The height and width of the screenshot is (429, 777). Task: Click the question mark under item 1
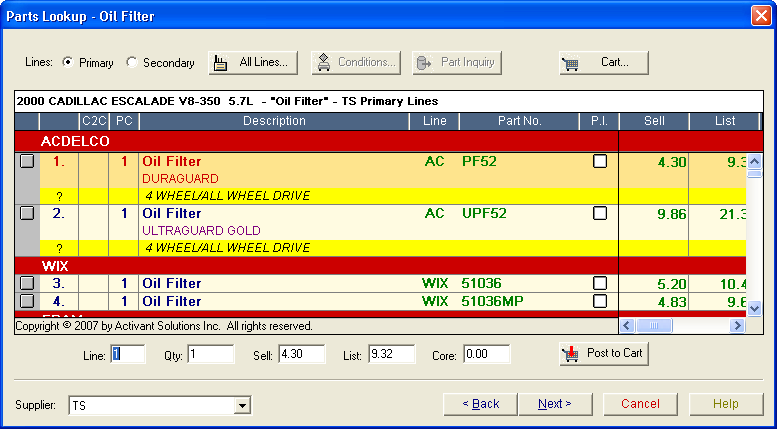(x=59, y=196)
